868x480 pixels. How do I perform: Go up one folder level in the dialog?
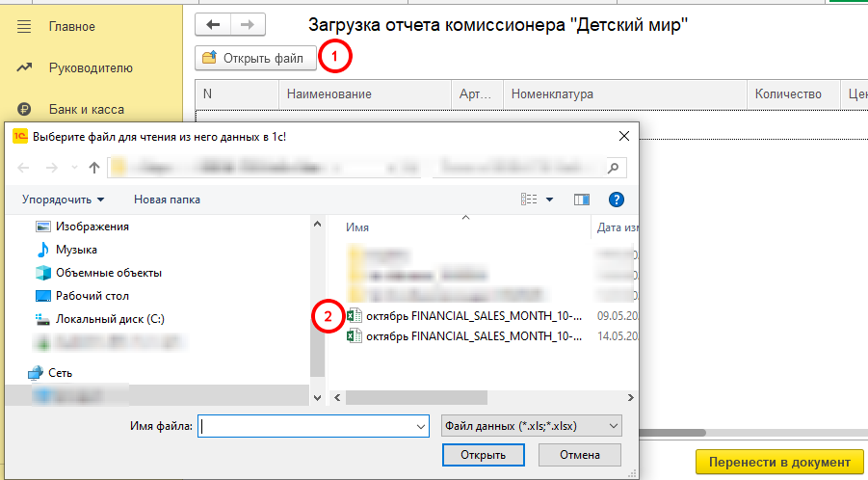94,167
